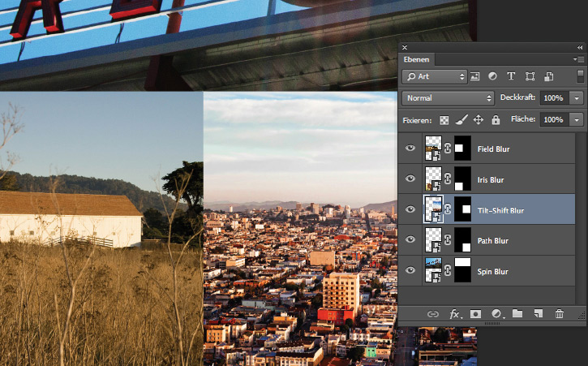Click the Fixieren label
The width and height of the screenshot is (588, 366).
point(417,120)
